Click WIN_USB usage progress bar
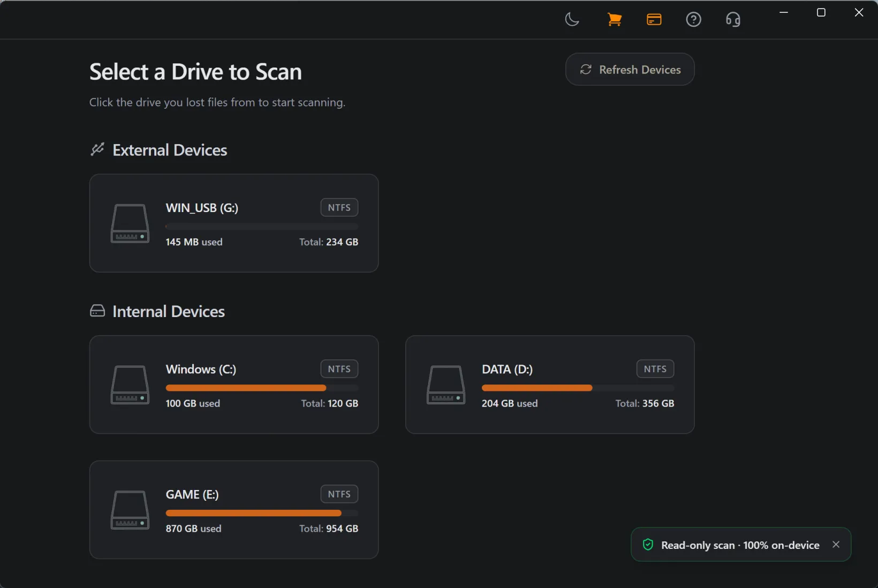This screenshot has height=588, width=878. [x=262, y=227]
